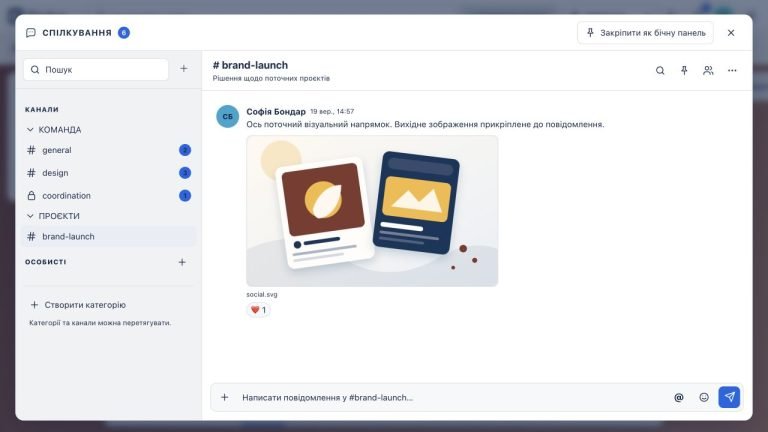Click the unread badge on general
768x432 pixels.
185,150
